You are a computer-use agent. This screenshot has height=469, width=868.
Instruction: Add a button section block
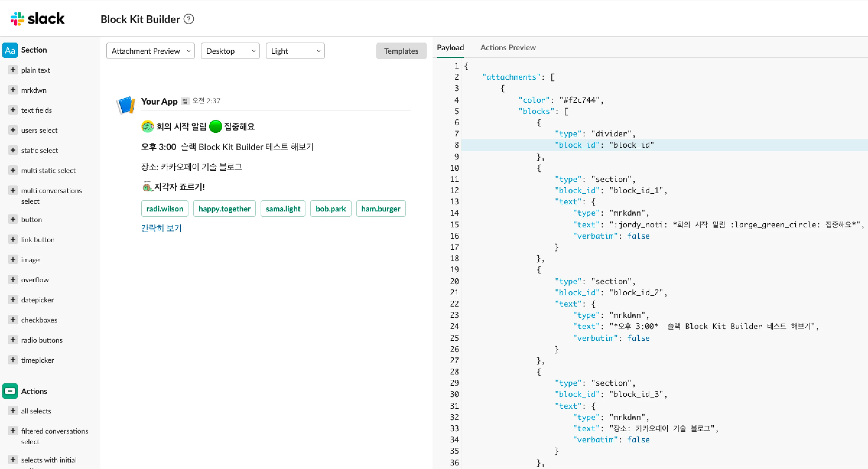pyautogui.click(x=13, y=219)
